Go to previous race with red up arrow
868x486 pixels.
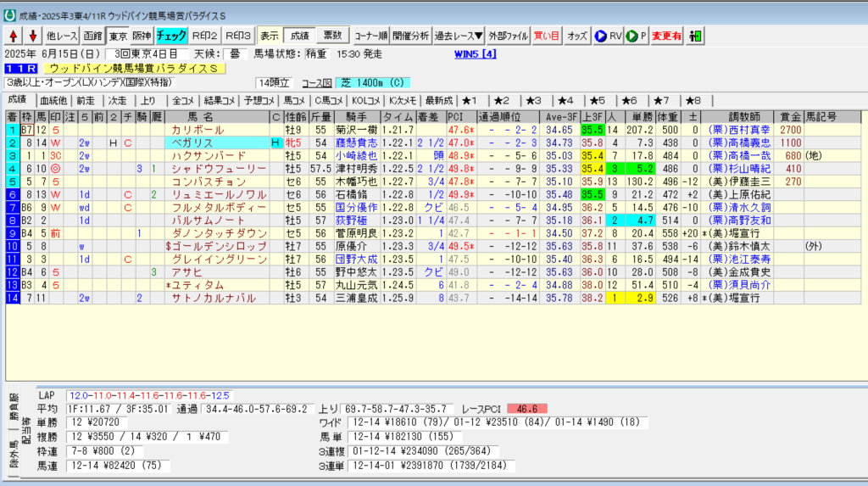coord(14,36)
